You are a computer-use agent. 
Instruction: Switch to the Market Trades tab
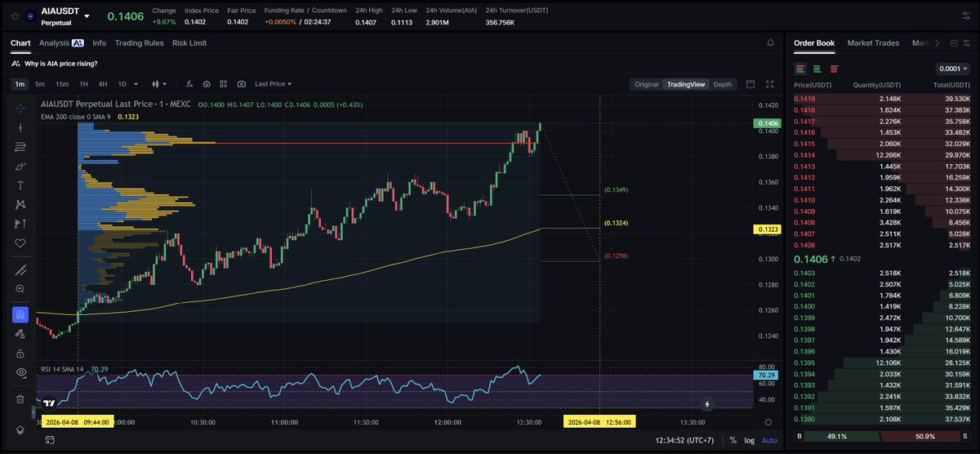point(873,42)
